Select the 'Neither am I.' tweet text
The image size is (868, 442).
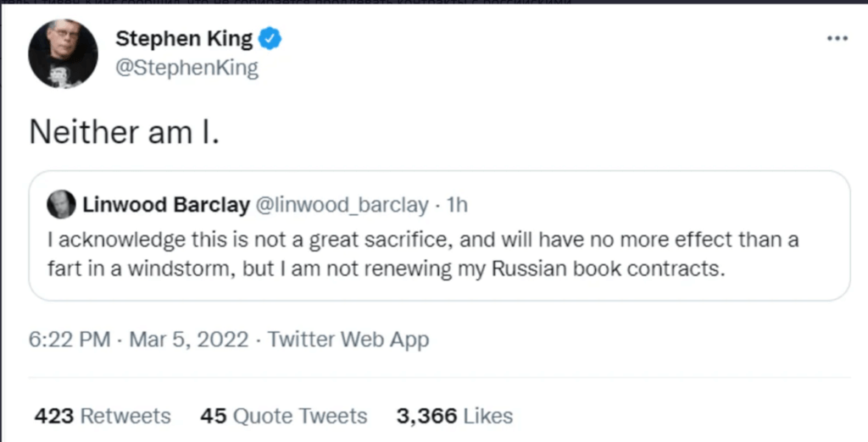pos(124,131)
